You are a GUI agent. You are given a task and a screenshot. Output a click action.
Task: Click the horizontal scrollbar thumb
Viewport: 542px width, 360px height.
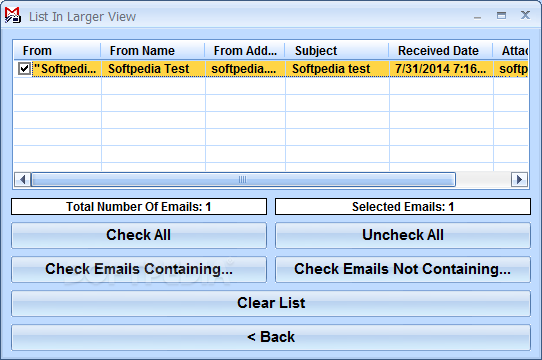pyautogui.click(x=243, y=179)
